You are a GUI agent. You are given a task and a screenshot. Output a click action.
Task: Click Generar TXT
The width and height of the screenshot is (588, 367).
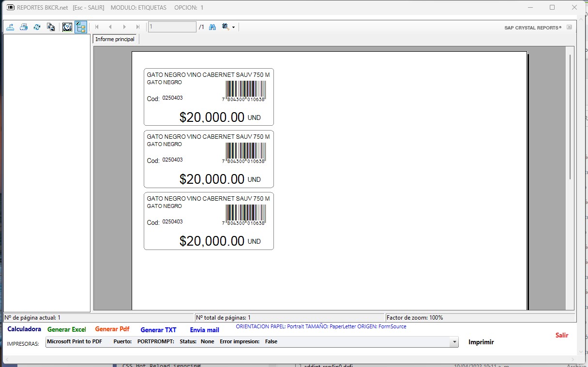pyautogui.click(x=158, y=330)
